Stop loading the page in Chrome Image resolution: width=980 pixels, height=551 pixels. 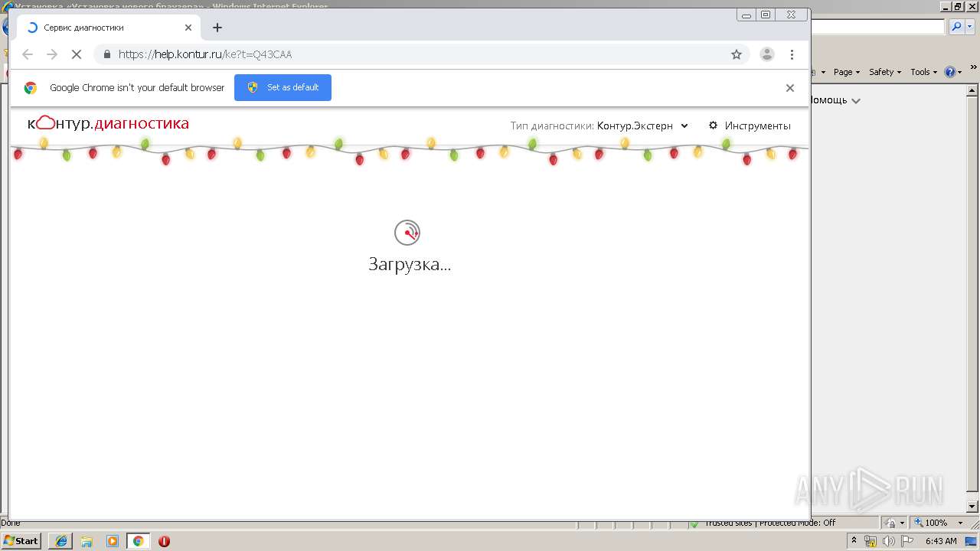[77, 54]
